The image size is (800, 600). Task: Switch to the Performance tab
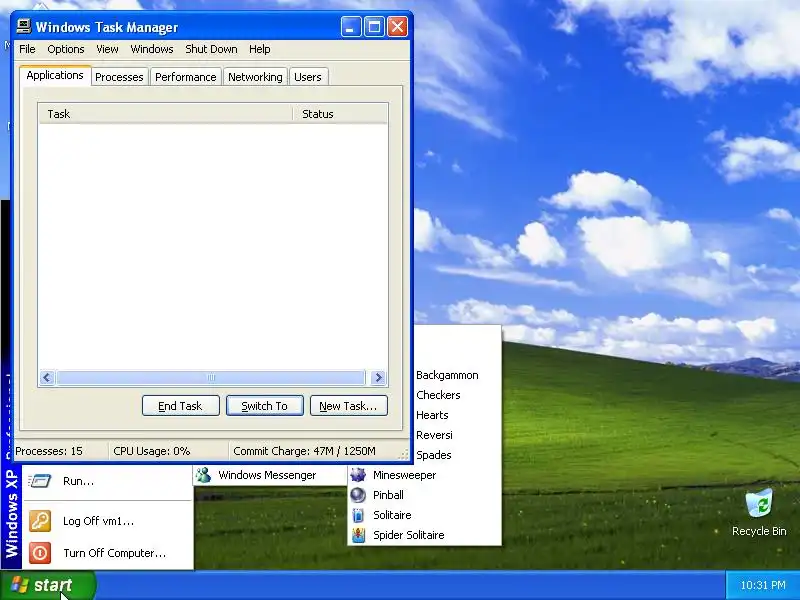186,77
